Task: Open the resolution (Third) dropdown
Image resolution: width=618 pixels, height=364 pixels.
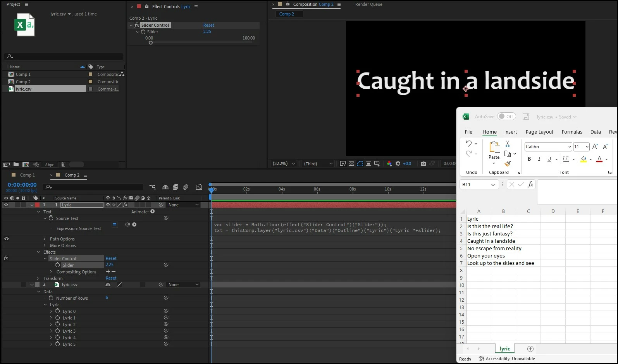Action: (318, 164)
